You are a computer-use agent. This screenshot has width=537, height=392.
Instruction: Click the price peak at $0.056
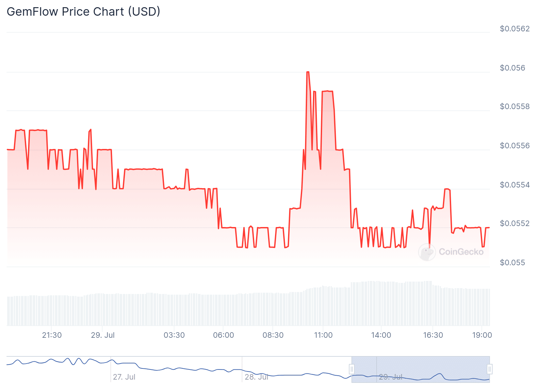coord(308,72)
